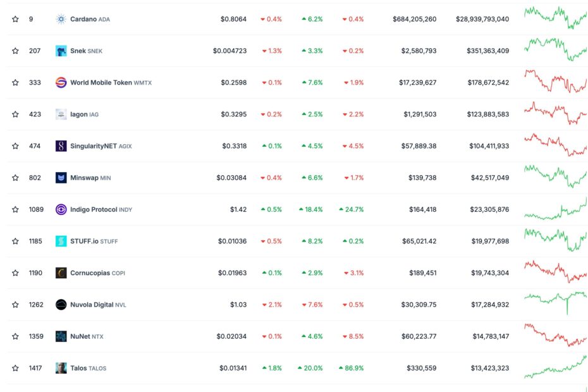Viewport: 588px width, 392px height.
Task: Open the Iagon coin logo
Action: (x=61, y=114)
